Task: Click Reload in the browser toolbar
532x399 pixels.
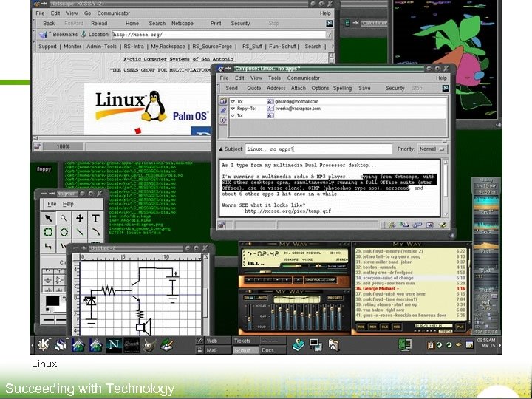Action: [99, 24]
